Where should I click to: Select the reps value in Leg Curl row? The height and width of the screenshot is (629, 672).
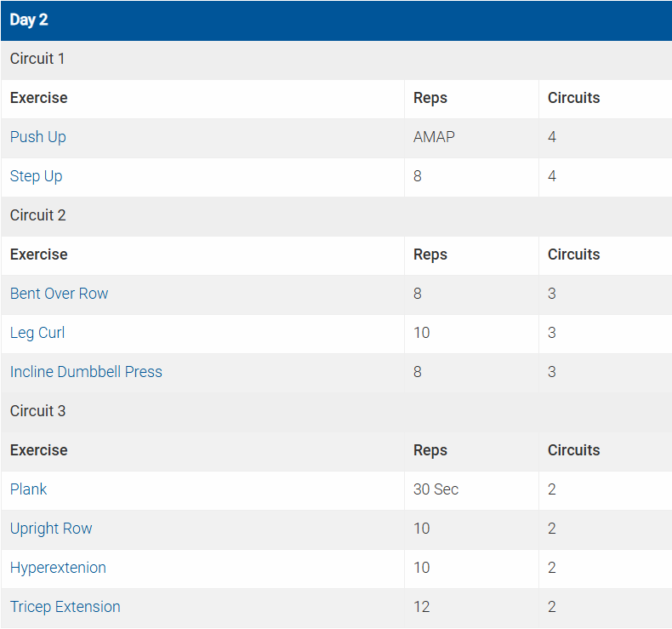(x=422, y=333)
